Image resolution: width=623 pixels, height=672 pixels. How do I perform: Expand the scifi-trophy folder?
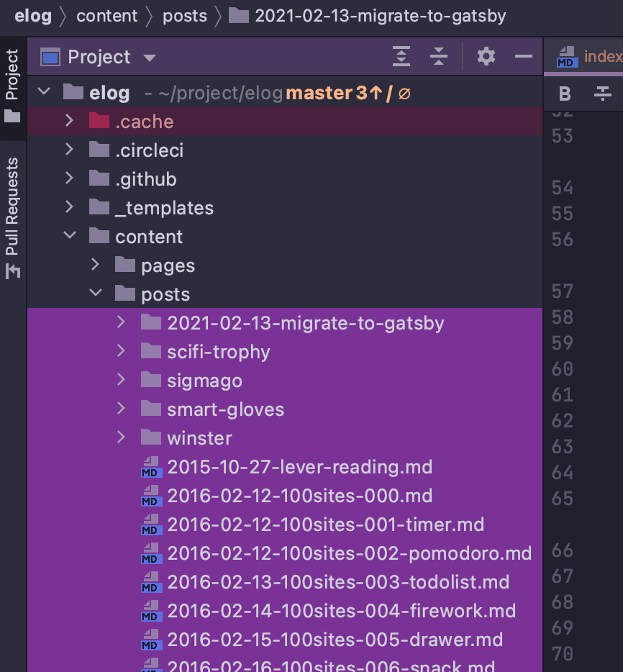[x=121, y=351]
